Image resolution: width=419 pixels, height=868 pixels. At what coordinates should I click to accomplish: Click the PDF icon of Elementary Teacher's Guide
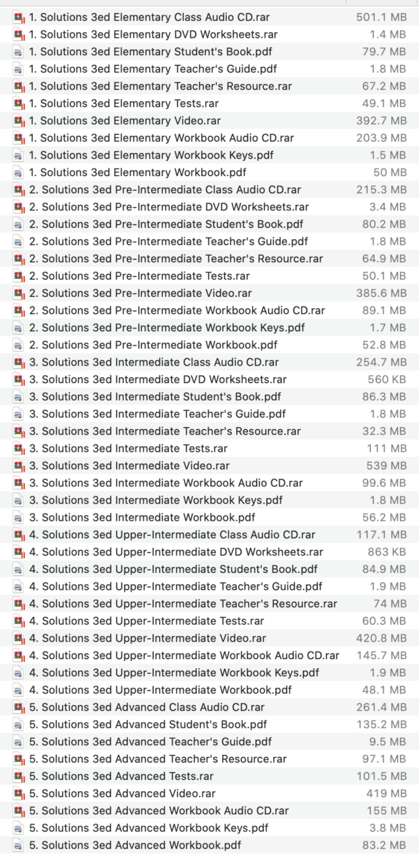pyautogui.click(x=18, y=68)
